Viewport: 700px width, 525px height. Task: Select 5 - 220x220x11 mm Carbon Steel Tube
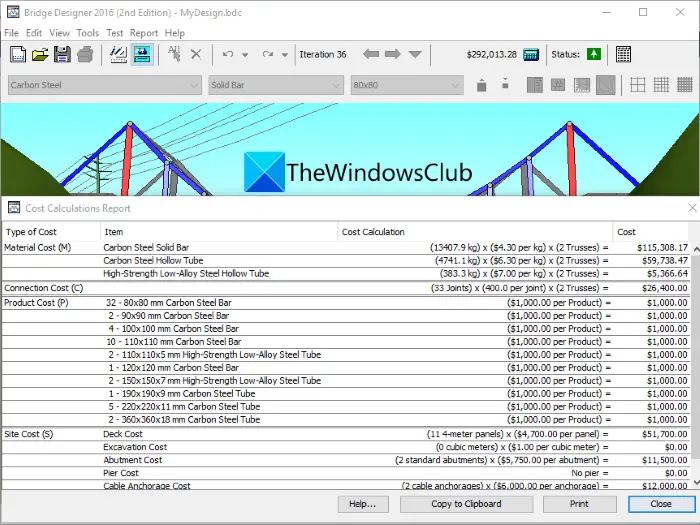pyautogui.click(x=346, y=407)
